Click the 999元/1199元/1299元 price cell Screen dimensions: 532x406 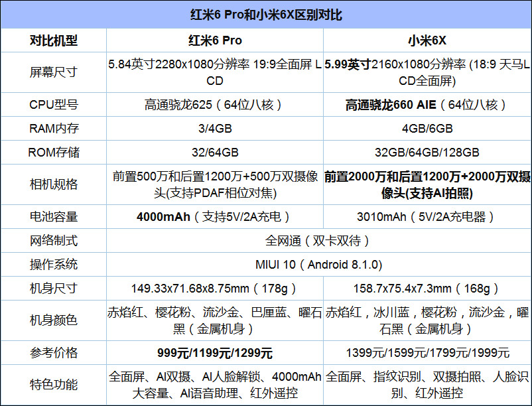point(215,353)
